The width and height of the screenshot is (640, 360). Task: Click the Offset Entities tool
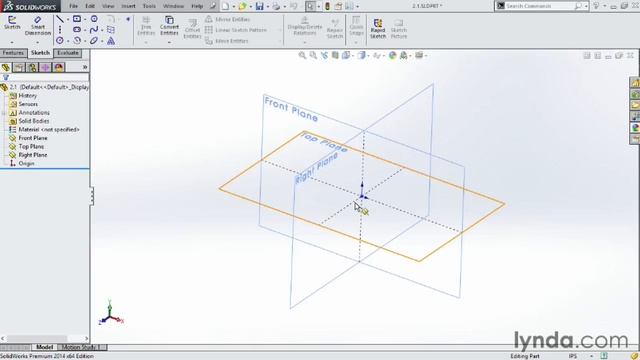point(192,29)
